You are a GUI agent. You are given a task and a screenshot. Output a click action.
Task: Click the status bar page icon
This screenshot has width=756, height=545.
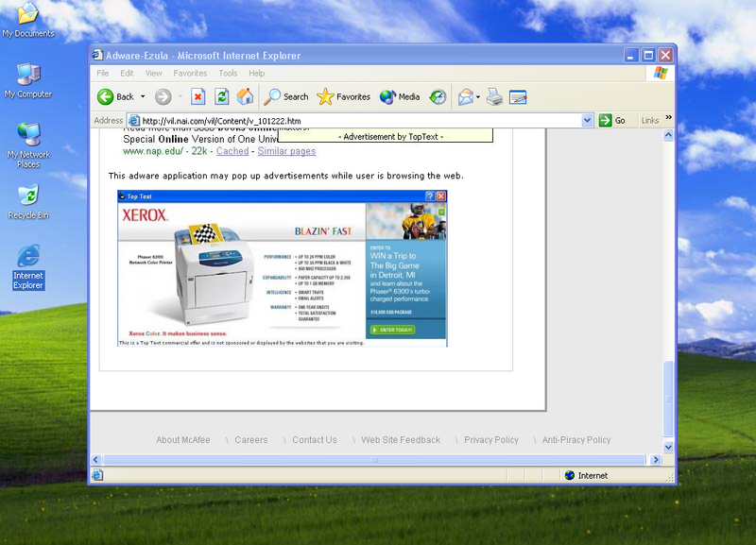(97, 475)
